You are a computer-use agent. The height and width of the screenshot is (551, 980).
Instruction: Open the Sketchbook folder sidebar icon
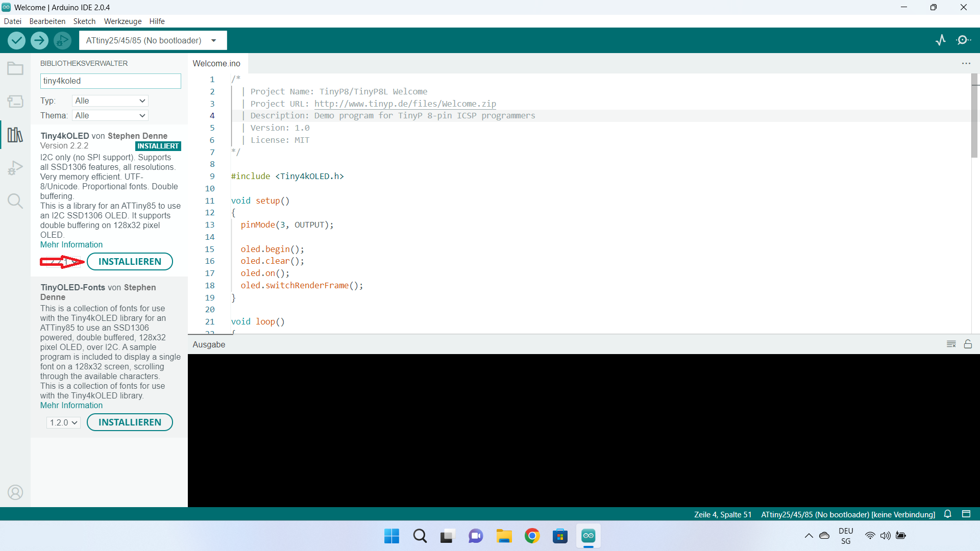[x=15, y=68]
